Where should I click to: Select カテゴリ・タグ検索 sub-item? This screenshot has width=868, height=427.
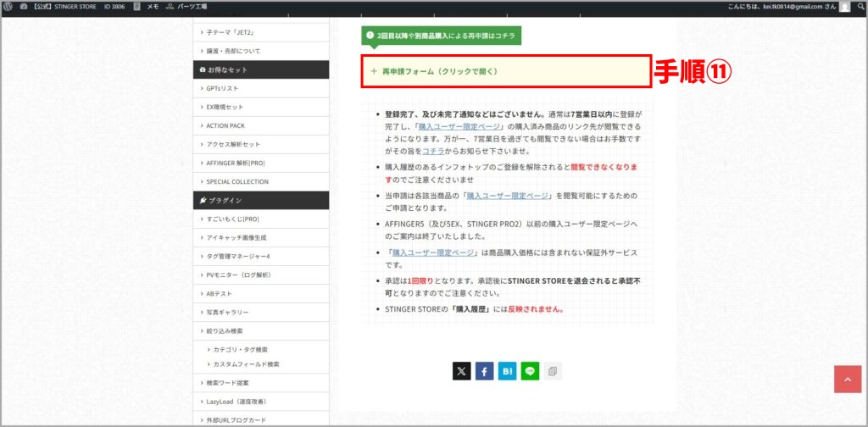242,349
